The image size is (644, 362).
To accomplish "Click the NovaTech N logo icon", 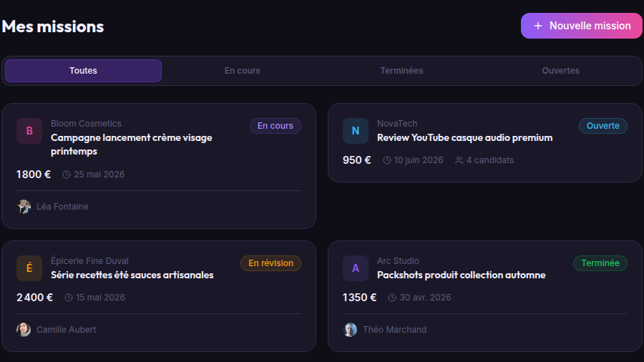I will [356, 131].
